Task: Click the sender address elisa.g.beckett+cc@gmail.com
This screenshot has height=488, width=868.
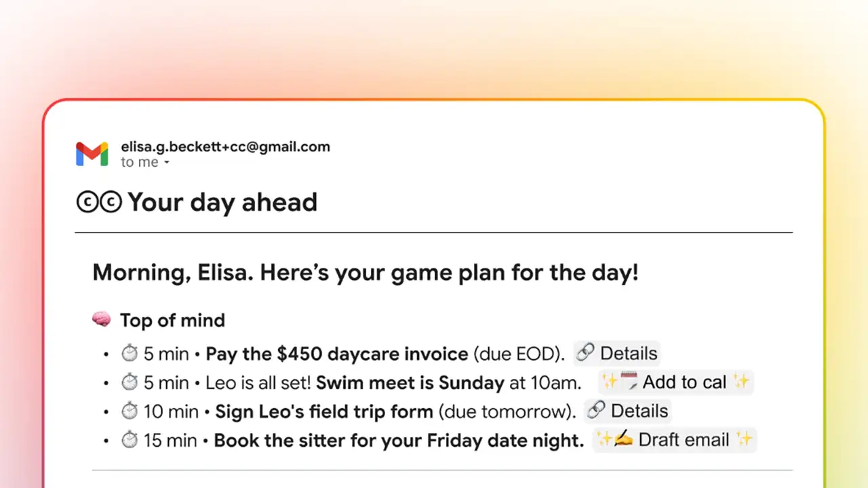Action: (x=225, y=146)
